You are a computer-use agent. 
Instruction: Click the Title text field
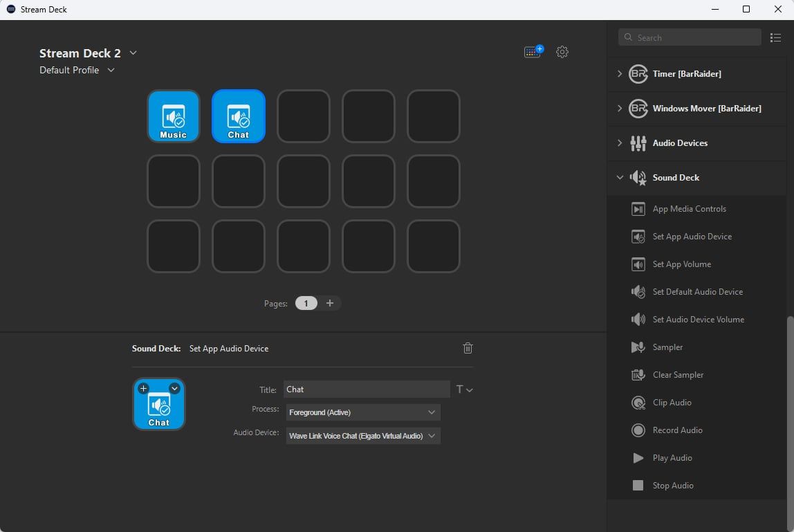click(367, 389)
